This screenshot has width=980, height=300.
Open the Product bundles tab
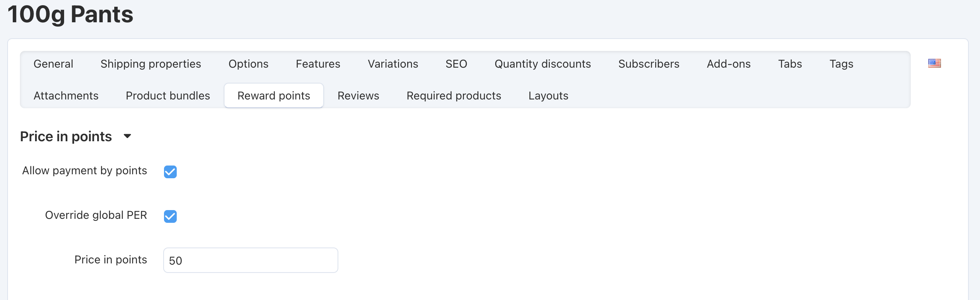tap(168, 95)
